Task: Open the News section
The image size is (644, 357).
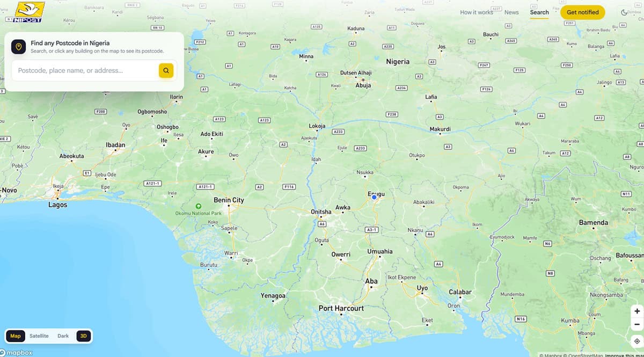Action: pos(511,12)
